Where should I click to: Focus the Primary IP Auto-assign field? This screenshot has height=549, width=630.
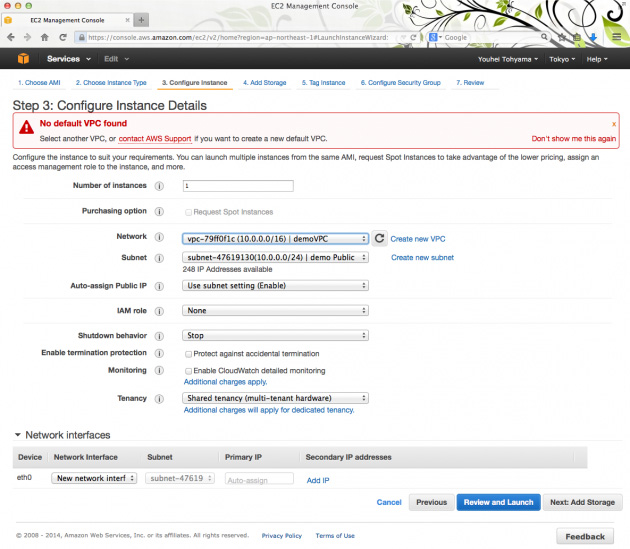click(259, 479)
